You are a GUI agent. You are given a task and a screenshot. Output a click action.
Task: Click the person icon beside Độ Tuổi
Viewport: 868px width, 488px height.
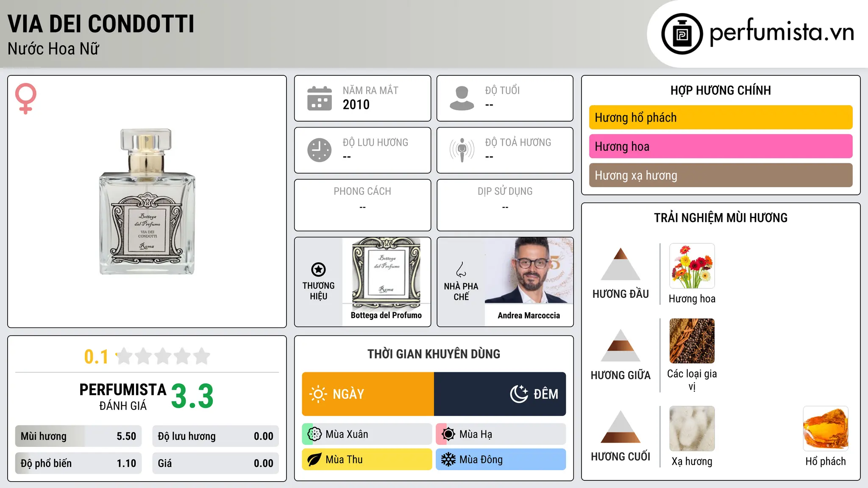[x=462, y=98]
